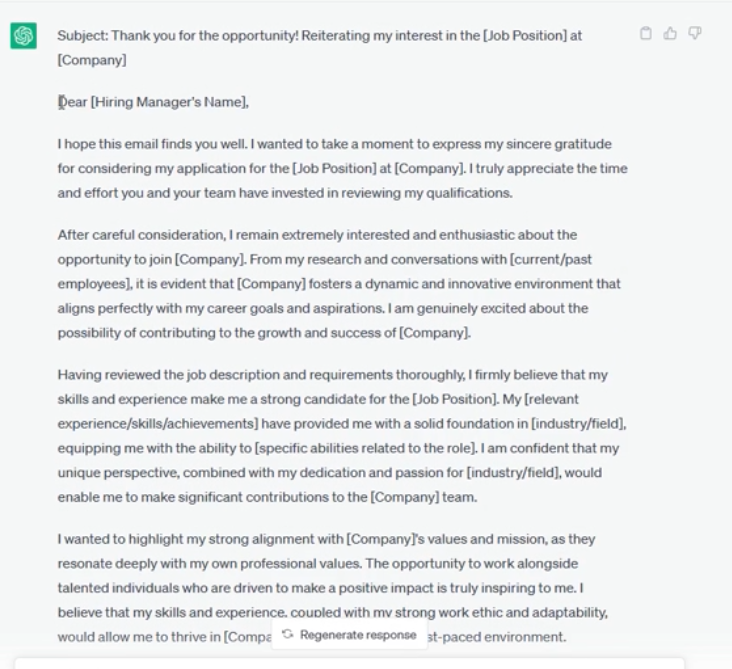Copy the response with the clipboard icon
Image resolution: width=732 pixels, height=669 pixels.
(x=646, y=34)
